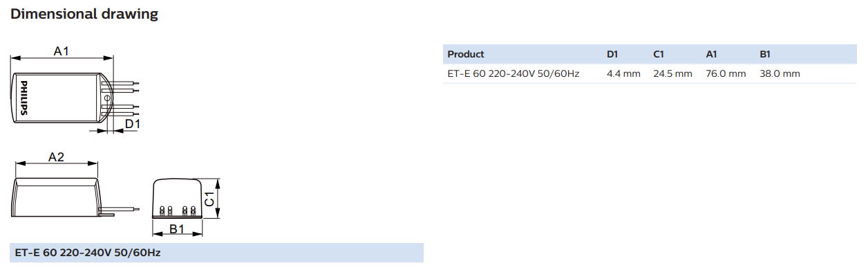The width and height of the screenshot is (868, 270).
Task: Click the 4.4 mm value cell
Action: pyautogui.click(x=623, y=73)
